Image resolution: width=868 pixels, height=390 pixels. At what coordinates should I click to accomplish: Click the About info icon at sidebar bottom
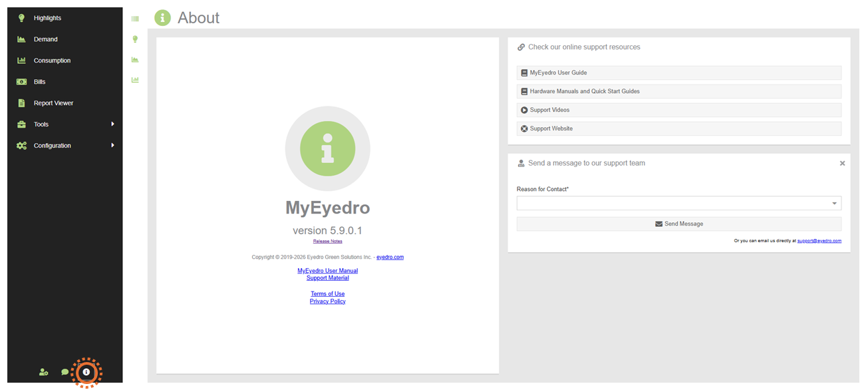coord(86,372)
